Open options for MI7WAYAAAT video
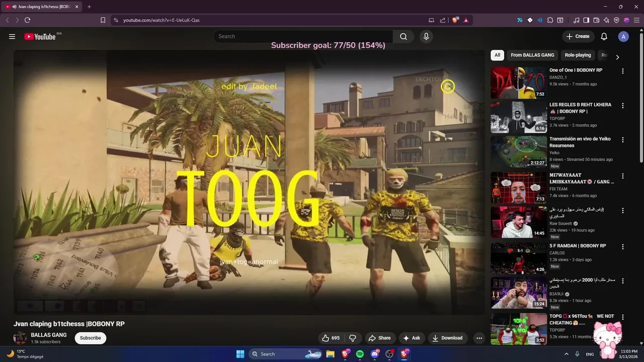Viewport: 644px width, 362px height. point(622,176)
